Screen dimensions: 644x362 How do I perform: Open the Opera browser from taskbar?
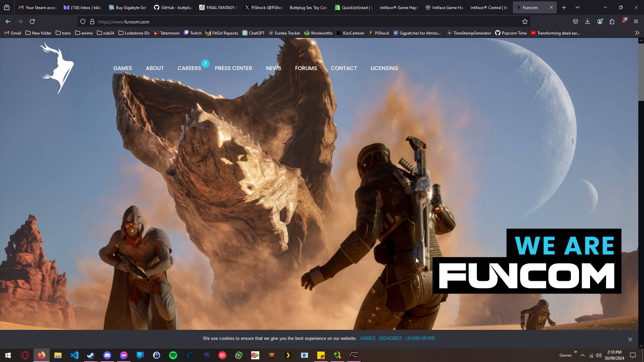25,355
